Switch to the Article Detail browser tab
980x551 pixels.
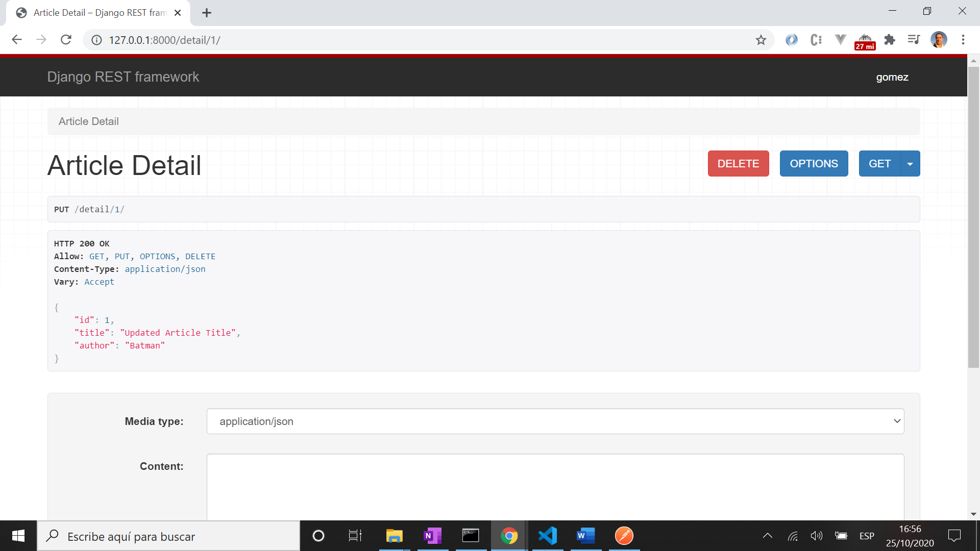[x=100, y=13]
